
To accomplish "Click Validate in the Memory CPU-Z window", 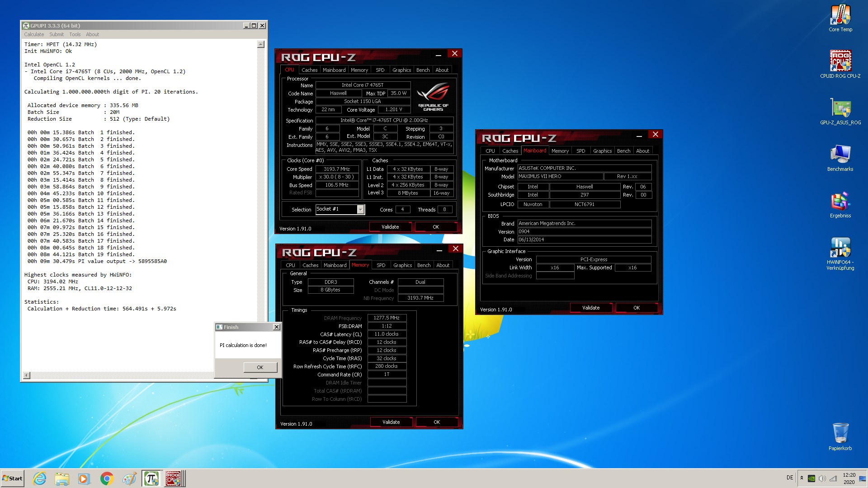I will pos(391,422).
